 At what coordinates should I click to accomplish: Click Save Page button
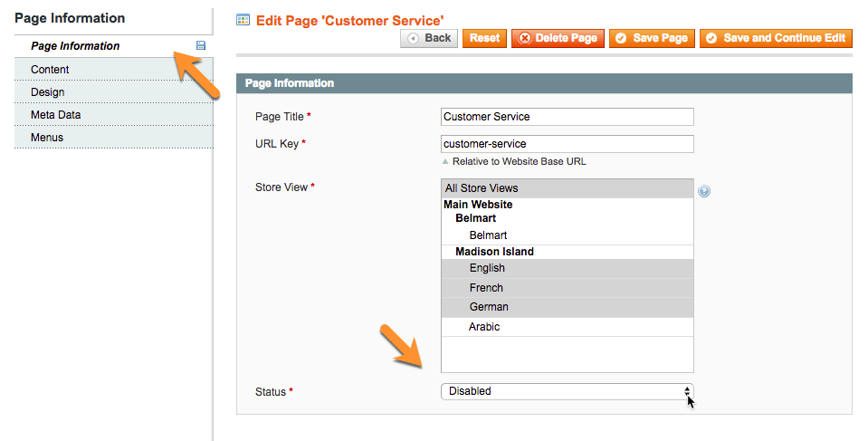point(652,38)
